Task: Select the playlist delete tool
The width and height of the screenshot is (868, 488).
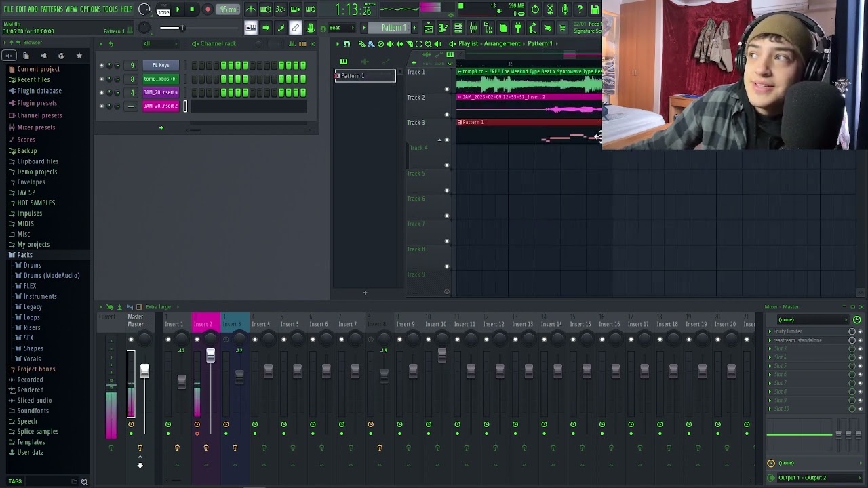Action: [380, 44]
